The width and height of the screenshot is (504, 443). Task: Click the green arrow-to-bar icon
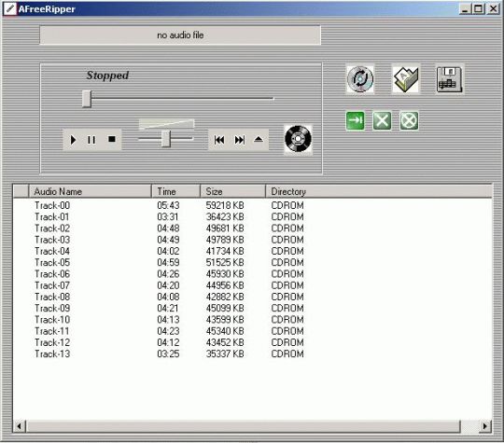(x=356, y=121)
